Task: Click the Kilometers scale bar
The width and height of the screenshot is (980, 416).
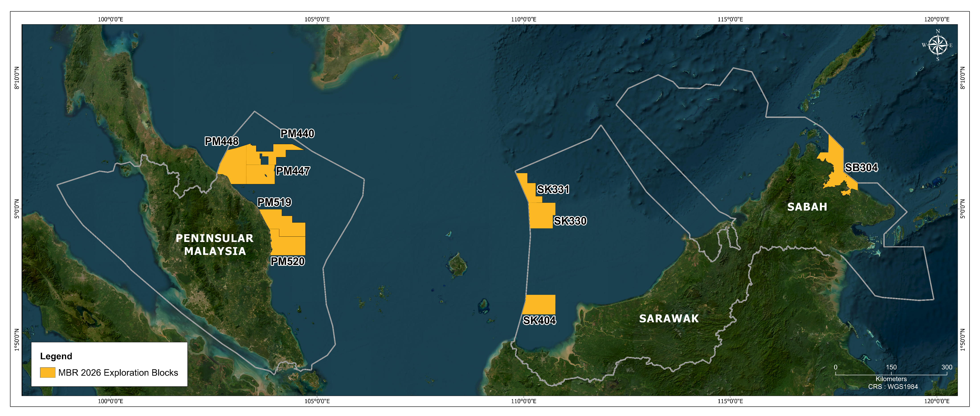Action: [891, 375]
